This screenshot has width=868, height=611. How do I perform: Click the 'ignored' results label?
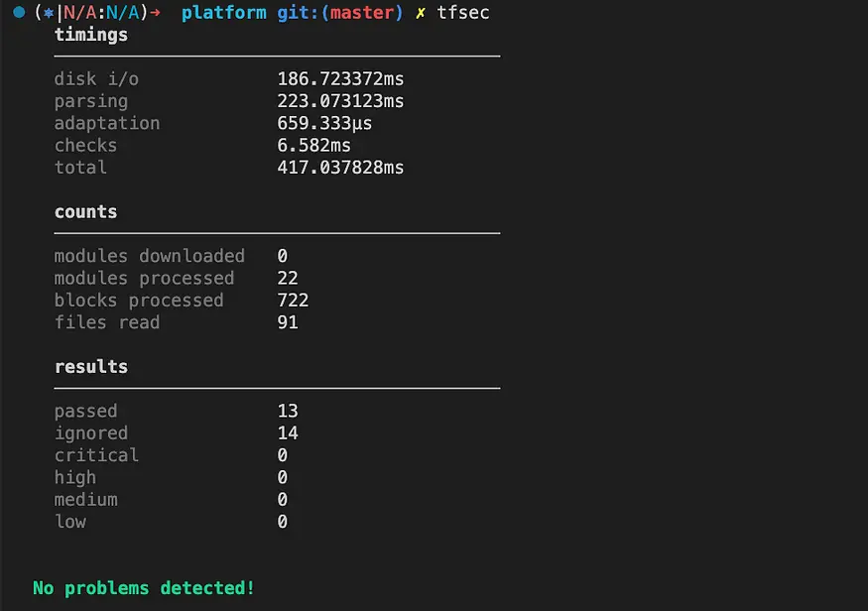[x=91, y=432]
